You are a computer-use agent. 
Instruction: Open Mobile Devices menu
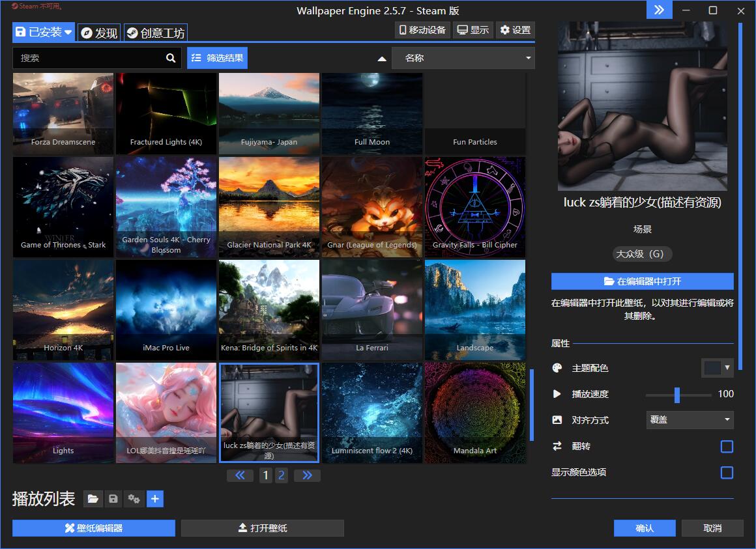(x=422, y=31)
